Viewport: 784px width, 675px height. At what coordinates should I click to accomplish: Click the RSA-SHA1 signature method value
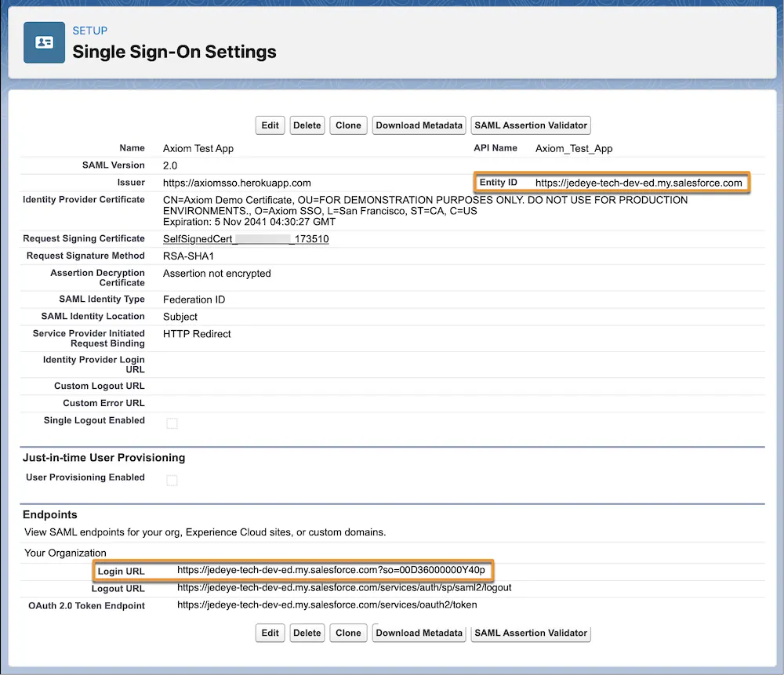188,256
